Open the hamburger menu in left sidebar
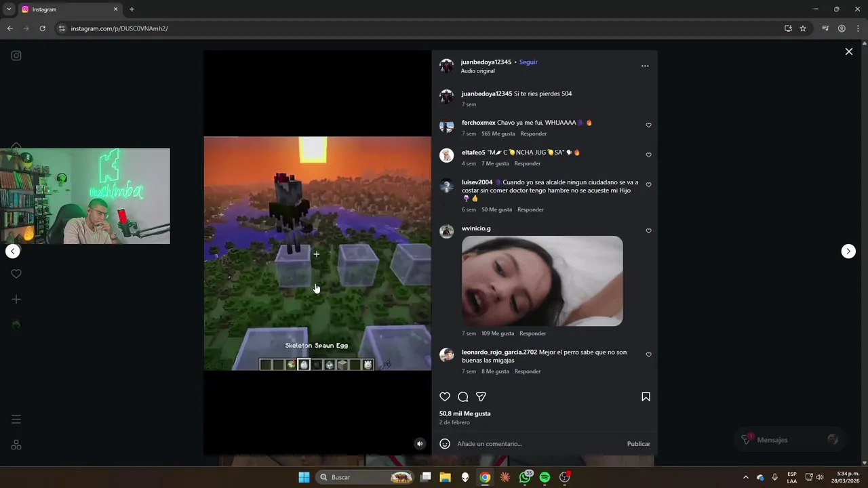This screenshot has width=868, height=488. 16,420
